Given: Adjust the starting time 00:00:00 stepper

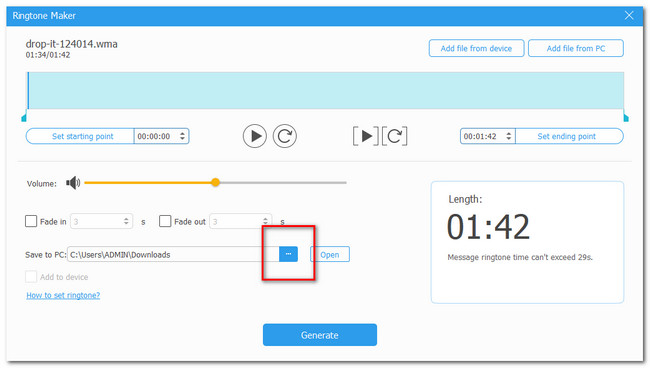Looking at the screenshot, I should click(182, 136).
